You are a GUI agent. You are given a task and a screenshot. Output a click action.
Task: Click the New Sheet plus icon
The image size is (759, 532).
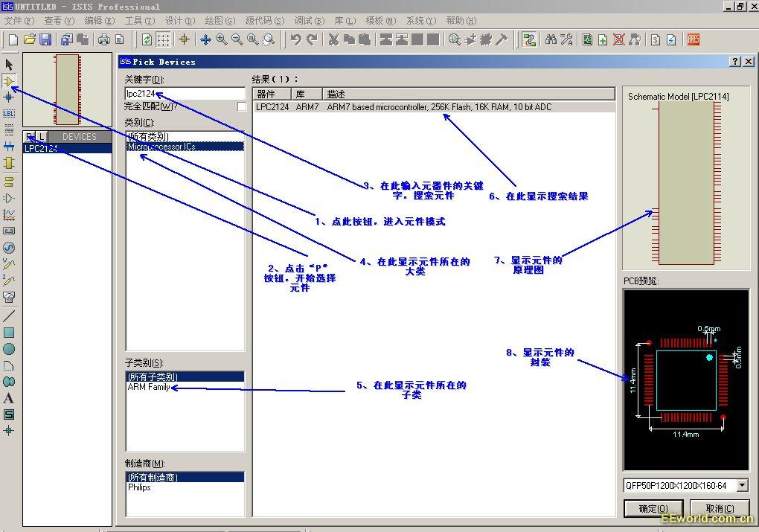[x=603, y=39]
